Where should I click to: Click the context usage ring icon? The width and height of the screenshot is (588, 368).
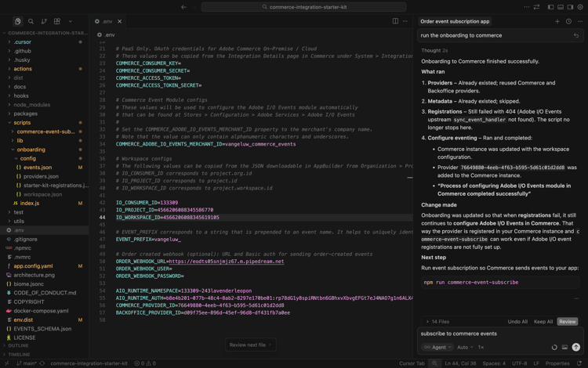pyautogui.click(x=554, y=347)
